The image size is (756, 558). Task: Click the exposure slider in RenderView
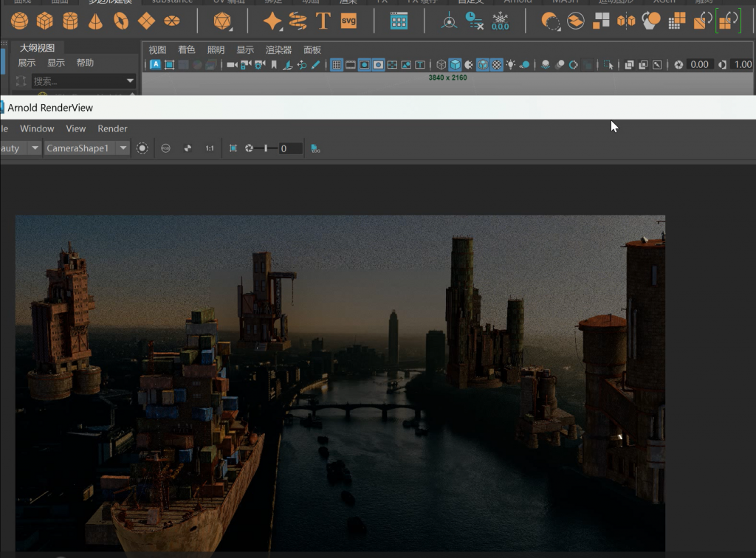point(265,148)
